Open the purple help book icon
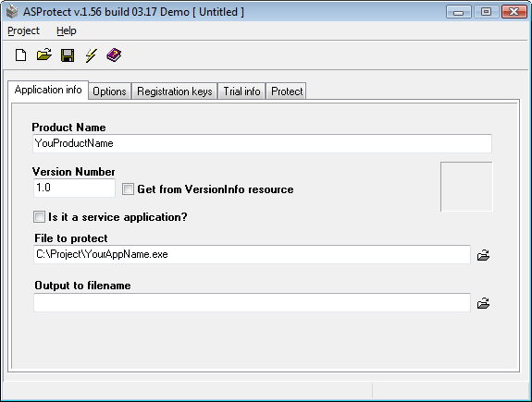Screen dimensions: 532x402 tap(114, 55)
